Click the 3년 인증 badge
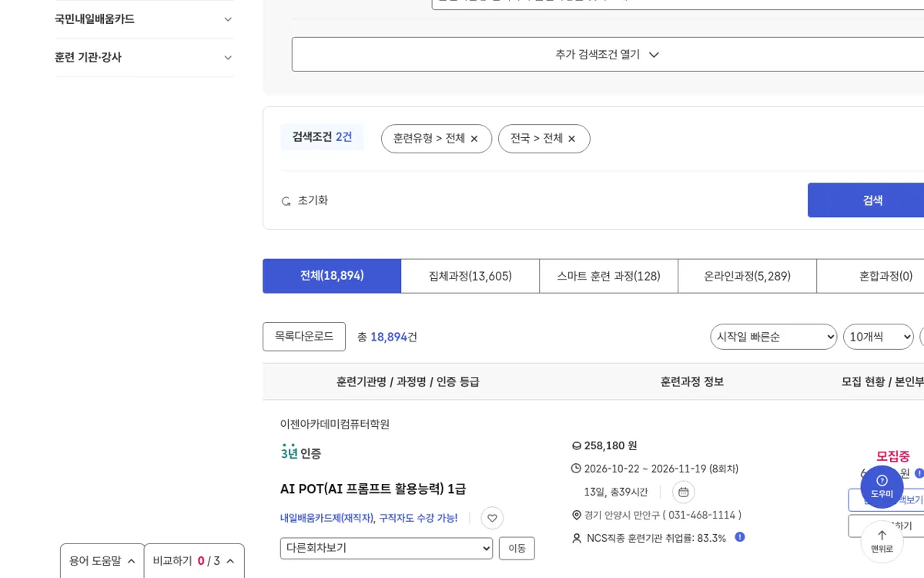924x578 pixels. point(301,452)
